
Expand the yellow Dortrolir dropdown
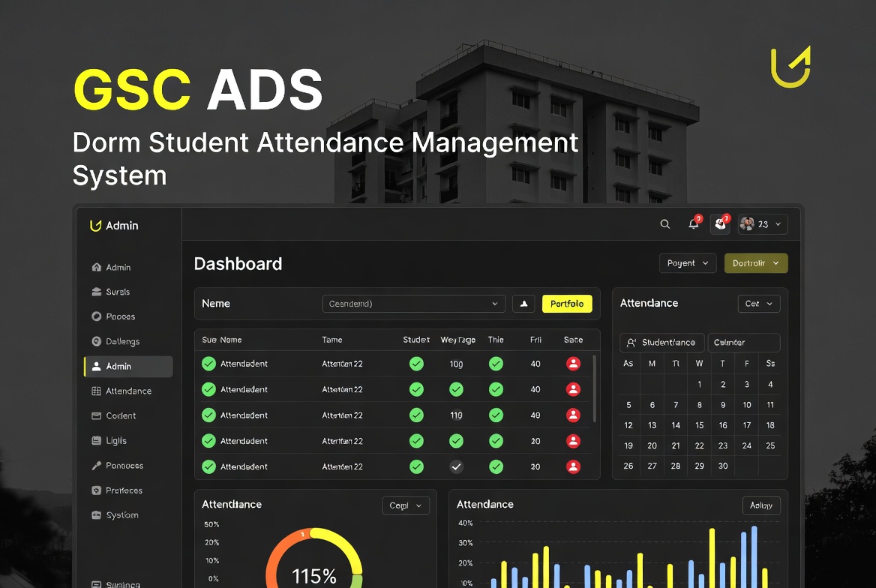pyautogui.click(x=756, y=263)
